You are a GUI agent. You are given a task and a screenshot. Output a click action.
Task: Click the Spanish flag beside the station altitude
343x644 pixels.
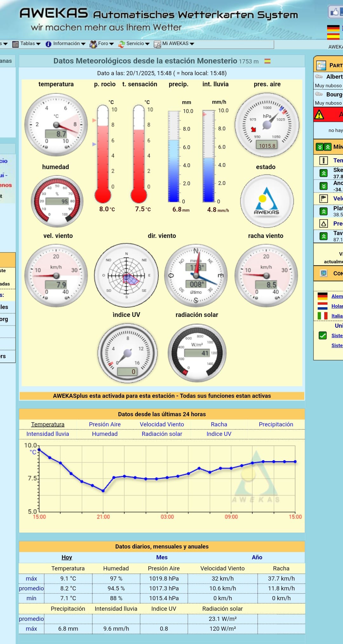tap(267, 61)
